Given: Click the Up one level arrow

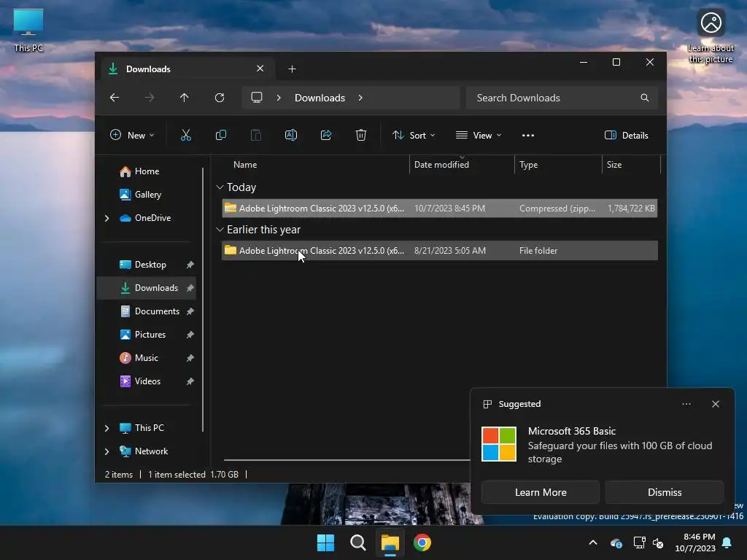Looking at the screenshot, I should [x=185, y=98].
